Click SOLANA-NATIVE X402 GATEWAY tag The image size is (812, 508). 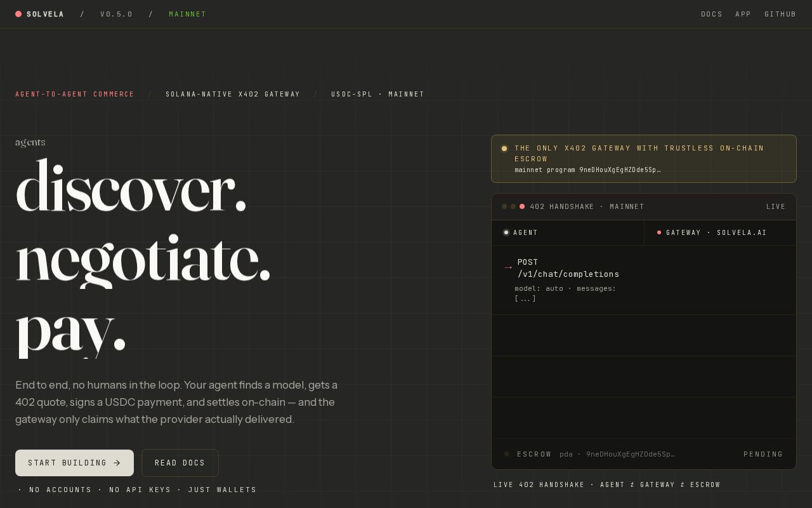pyautogui.click(x=233, y=94)
